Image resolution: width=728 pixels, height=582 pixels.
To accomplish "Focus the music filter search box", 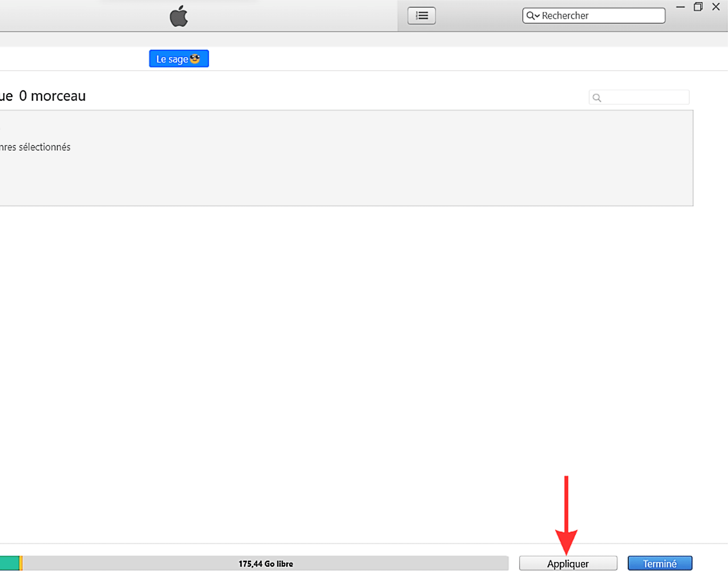I will coord(639,97).
